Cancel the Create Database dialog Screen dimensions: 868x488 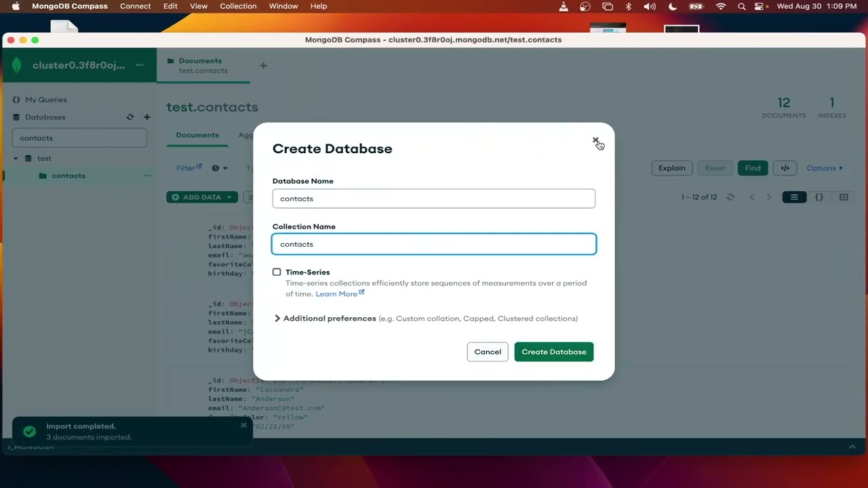488,352
